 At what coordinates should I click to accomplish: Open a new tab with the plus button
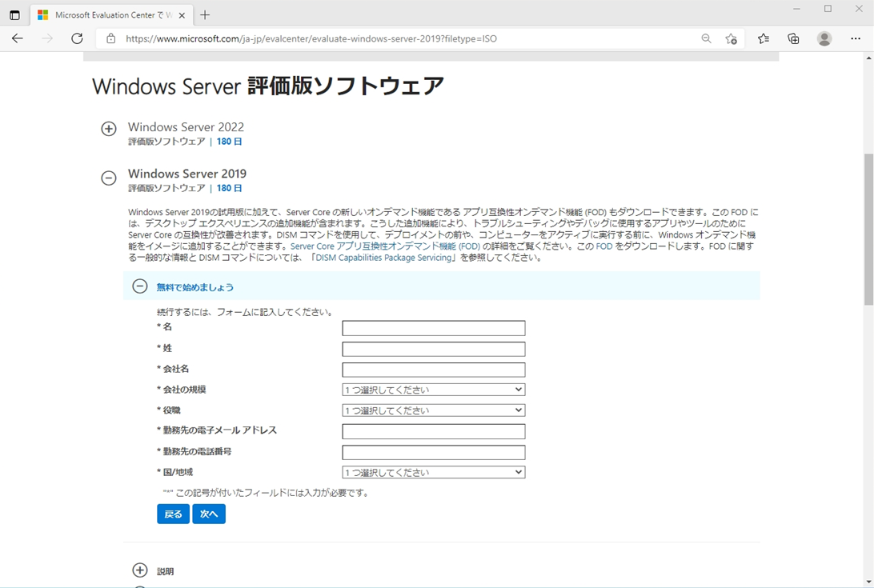[205, 15]
